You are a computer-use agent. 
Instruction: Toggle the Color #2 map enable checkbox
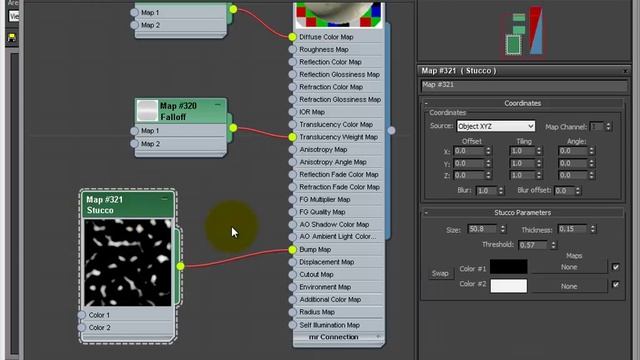(616, 284)
